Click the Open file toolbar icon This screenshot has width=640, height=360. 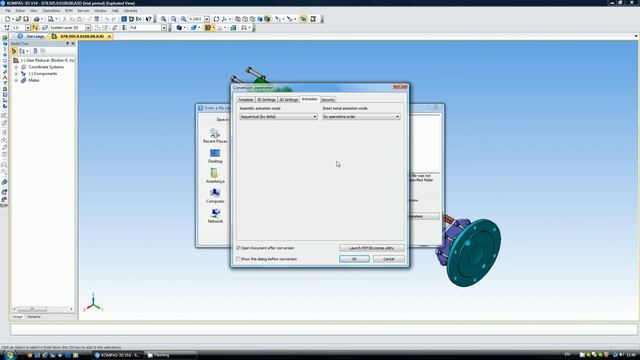[18, 19]
